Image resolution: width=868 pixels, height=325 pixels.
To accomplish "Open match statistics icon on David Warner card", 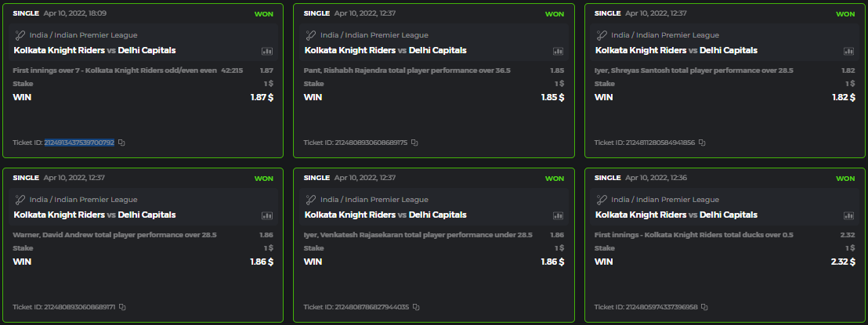I will [x=267, y=215].
